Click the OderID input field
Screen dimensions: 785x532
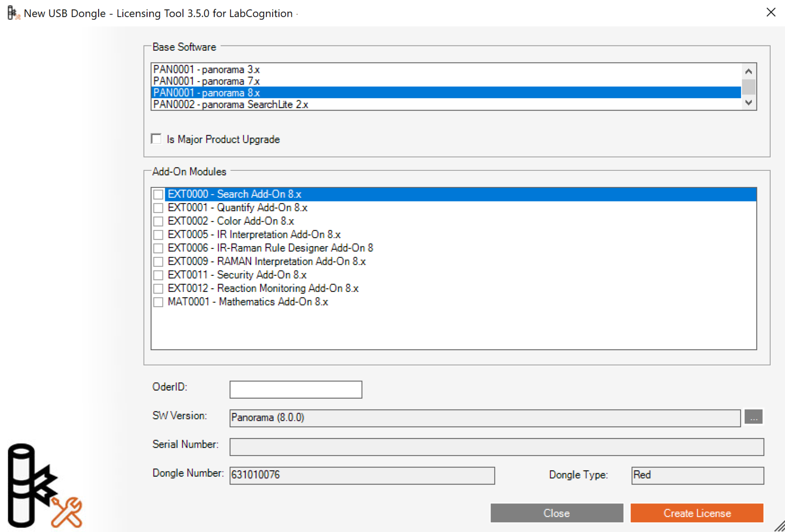[x=295, y=389]
